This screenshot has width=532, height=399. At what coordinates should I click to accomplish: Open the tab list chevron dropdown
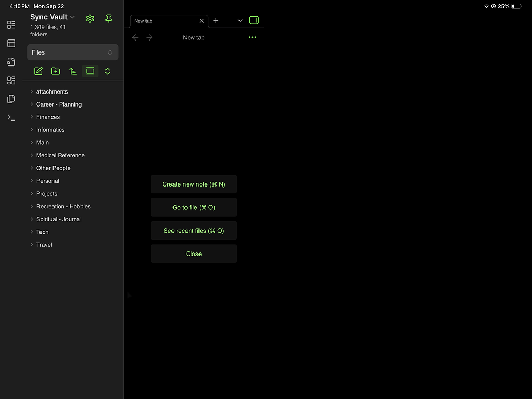click(240, 21)
